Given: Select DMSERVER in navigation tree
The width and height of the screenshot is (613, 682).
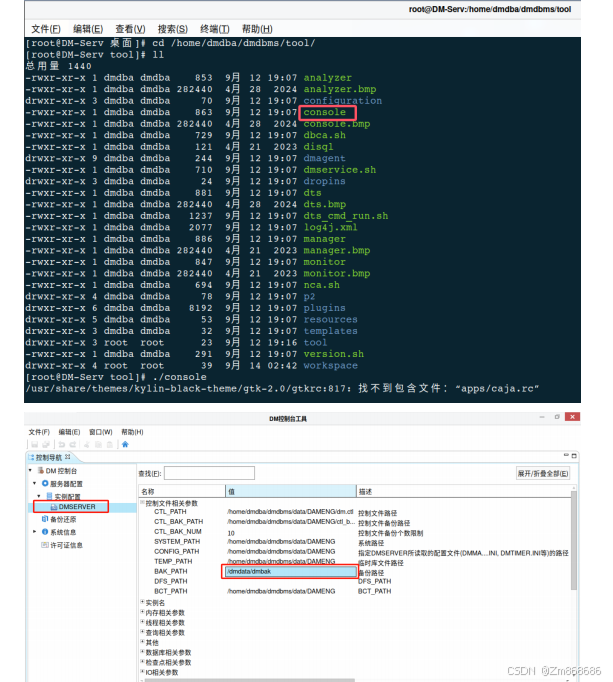Looking at the screenshot, I should point(77,507).
